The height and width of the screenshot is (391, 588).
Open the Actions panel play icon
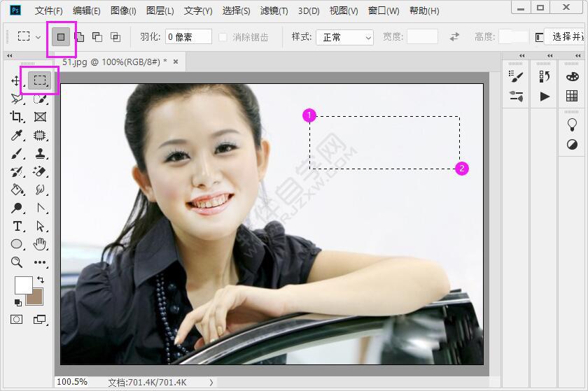(545, 97)
